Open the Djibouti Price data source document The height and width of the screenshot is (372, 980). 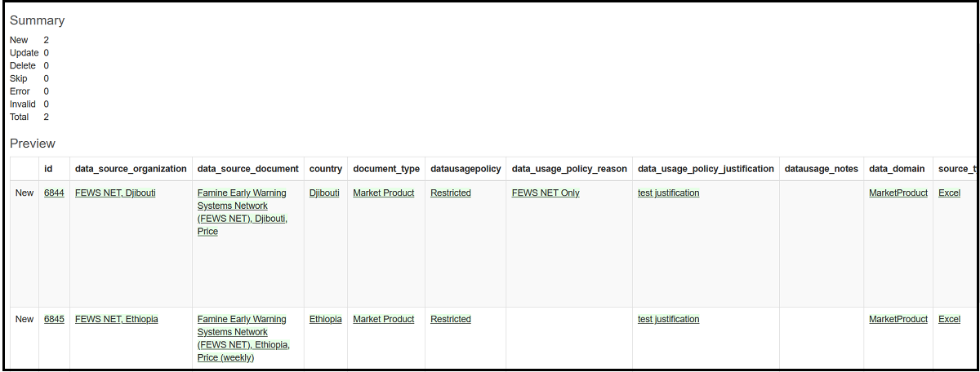[x=242, y=212]
